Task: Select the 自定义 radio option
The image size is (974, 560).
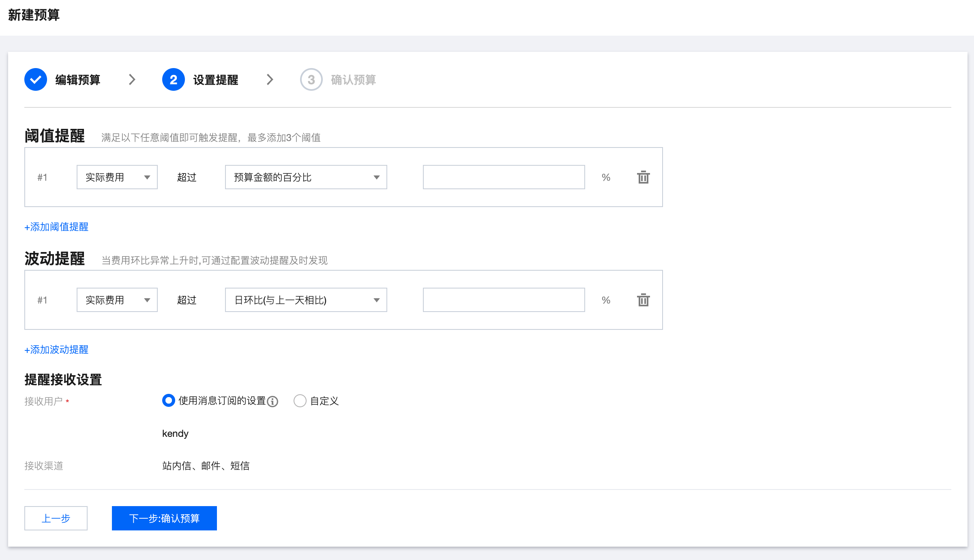Action: pyautogui.click(x=300, y=401)
